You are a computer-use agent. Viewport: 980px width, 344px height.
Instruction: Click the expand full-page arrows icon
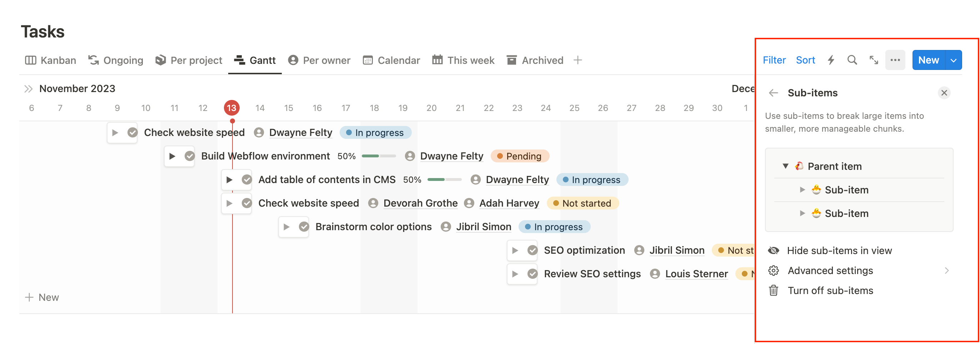pyautogui.click(x=874, y=60)
